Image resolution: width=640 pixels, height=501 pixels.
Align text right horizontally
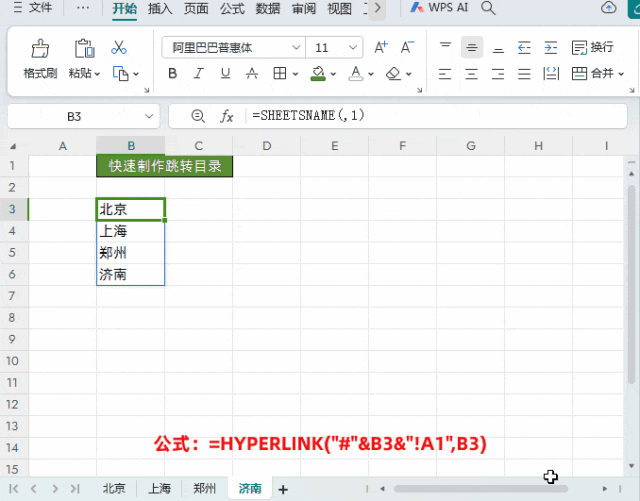click(498, 74)
